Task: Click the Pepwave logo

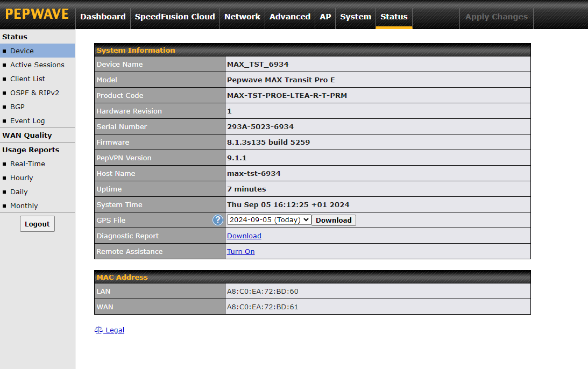Action: [37, 15]
